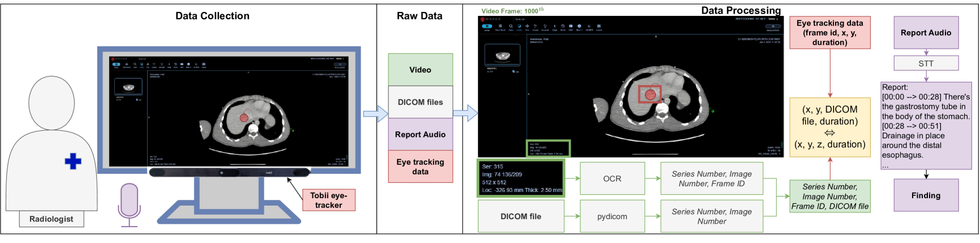Click the red circle on the large CT image
The image size is (980, 243).
click(x=650, y=95)
